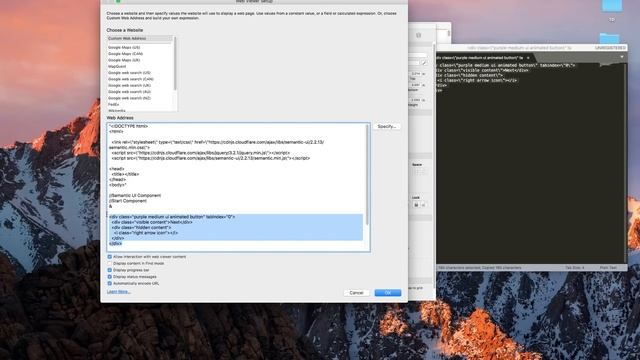This screenshot has width=640, height=360.
Task: Select MapQuest in website list
Action: point(117,66)
